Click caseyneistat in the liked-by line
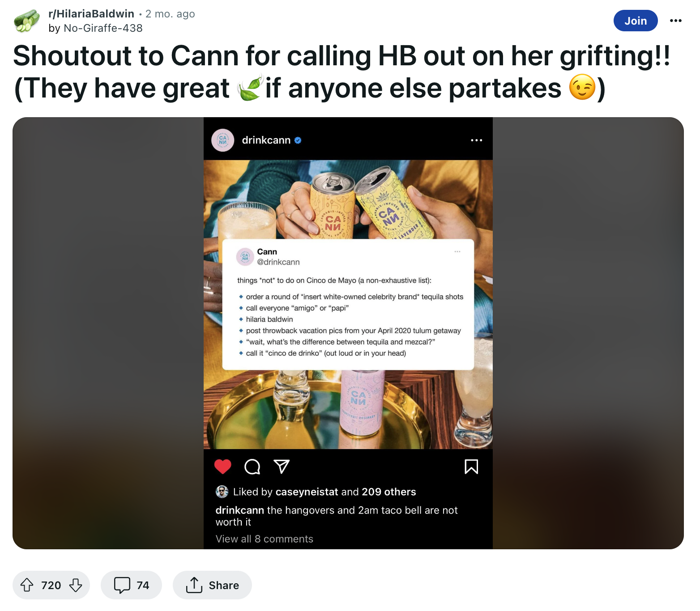 (x=307, y=492)
